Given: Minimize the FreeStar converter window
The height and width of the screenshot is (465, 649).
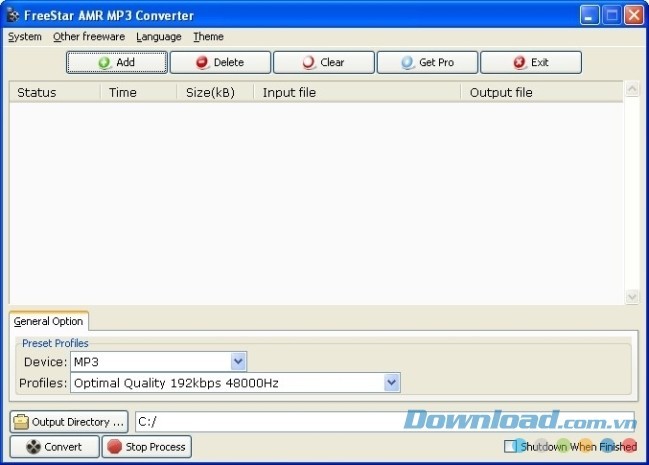Looking at the screenshot, I should 589,15.
